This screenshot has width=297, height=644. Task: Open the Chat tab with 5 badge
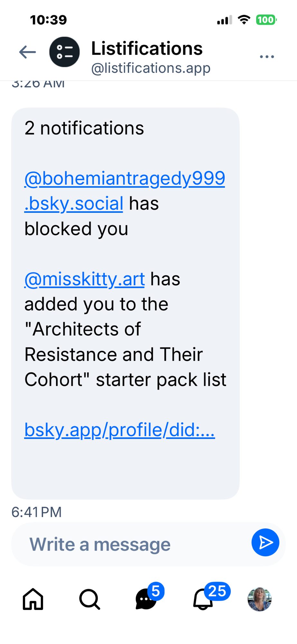[x=146, y=599]
